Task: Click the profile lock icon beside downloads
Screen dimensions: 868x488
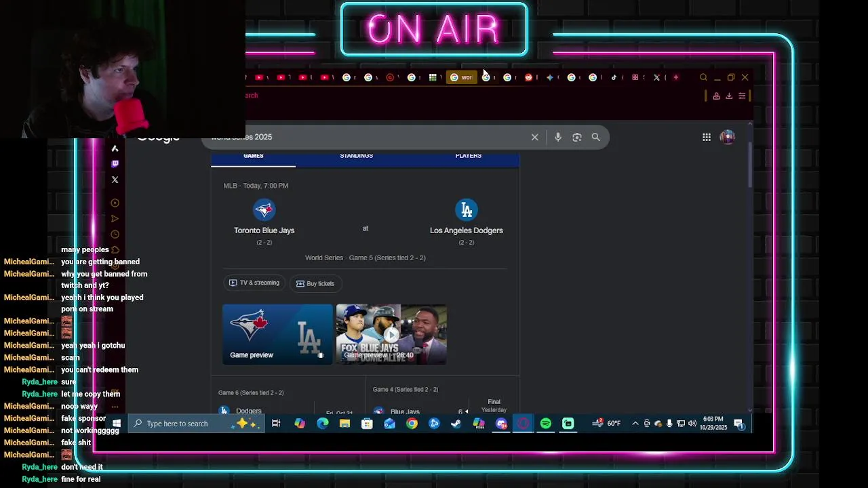Action: [x=716, y=96]
